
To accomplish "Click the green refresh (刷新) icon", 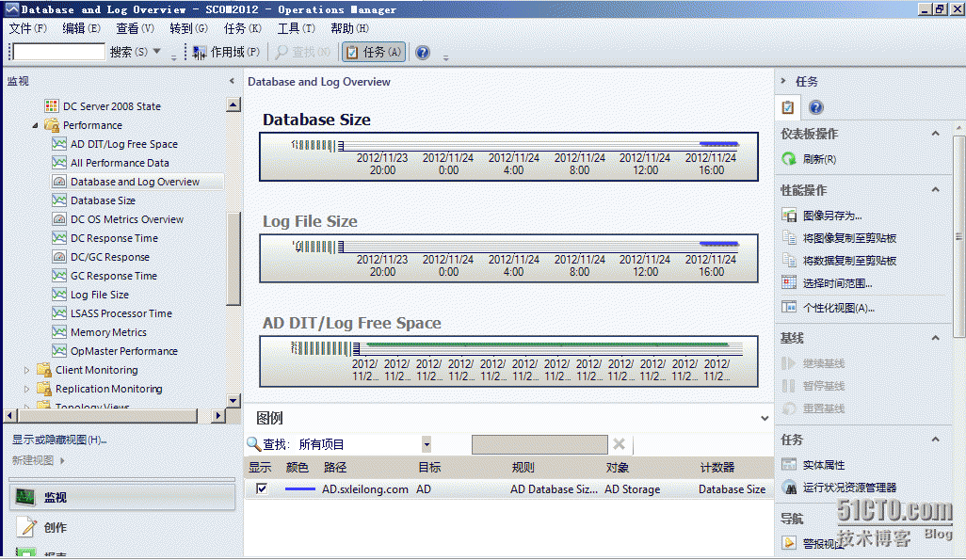I will coord(789,159).
